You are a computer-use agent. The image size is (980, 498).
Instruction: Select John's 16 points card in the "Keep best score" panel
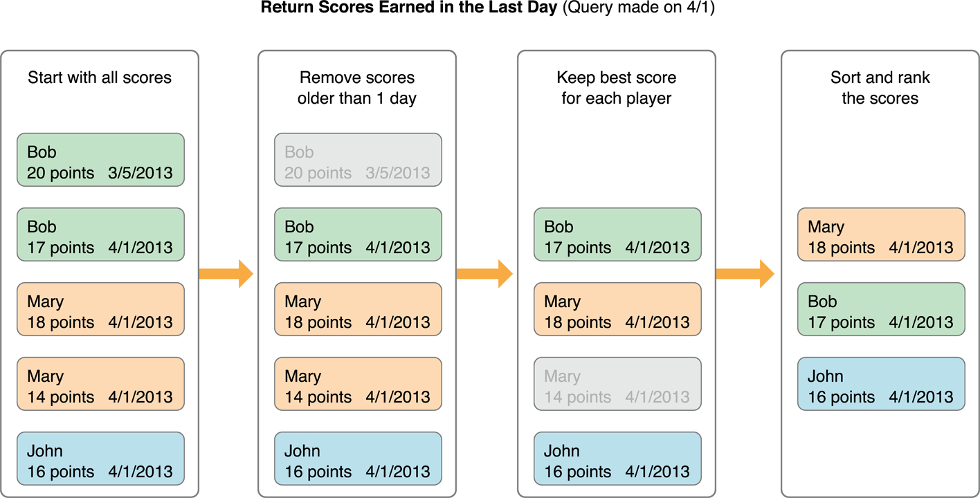617,459
